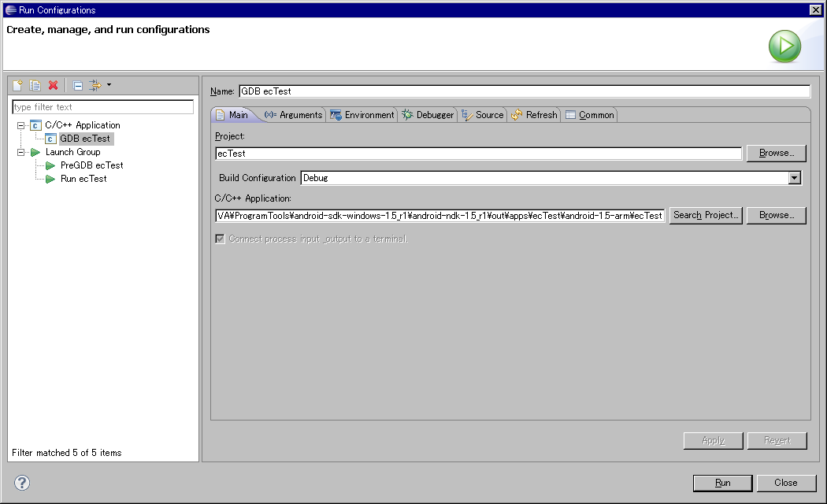Click the Apply button
The width and height of the screenshot is (827, 504).
point(713,441)
